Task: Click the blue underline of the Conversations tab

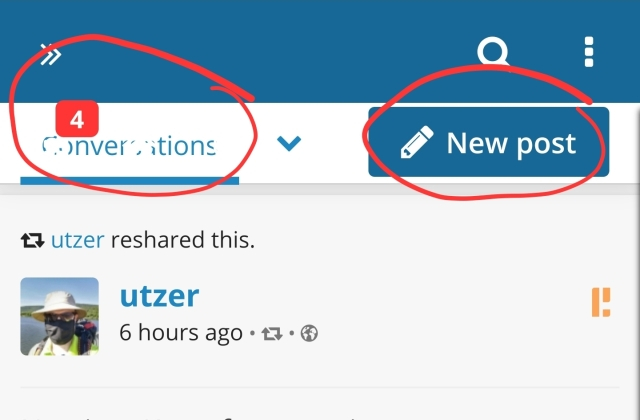Action: click(x=129, y=181)
